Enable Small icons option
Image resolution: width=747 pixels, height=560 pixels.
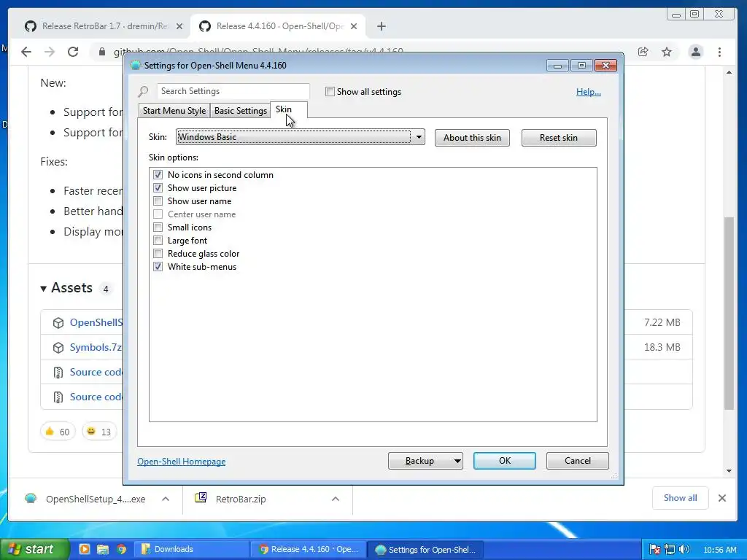(x=158, y=227)
